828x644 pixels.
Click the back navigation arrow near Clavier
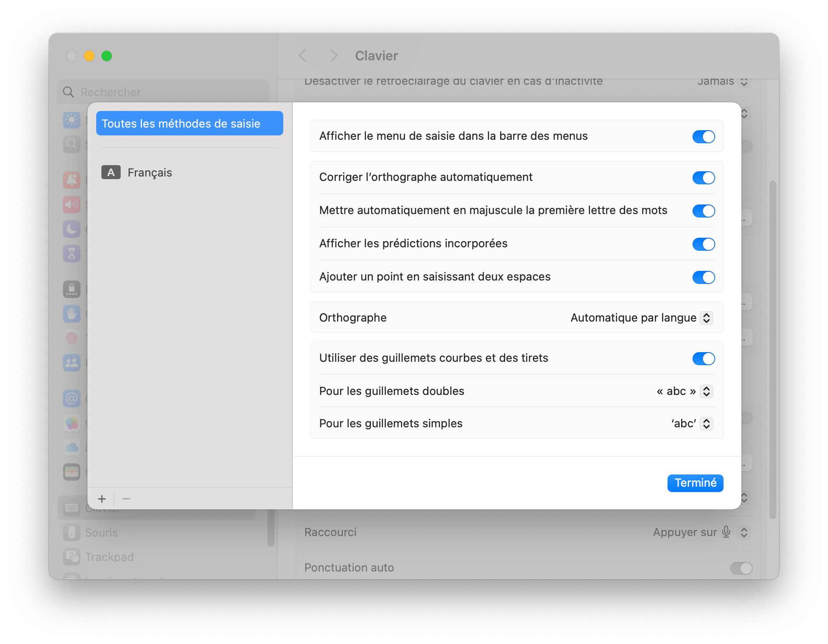[302, 56]
